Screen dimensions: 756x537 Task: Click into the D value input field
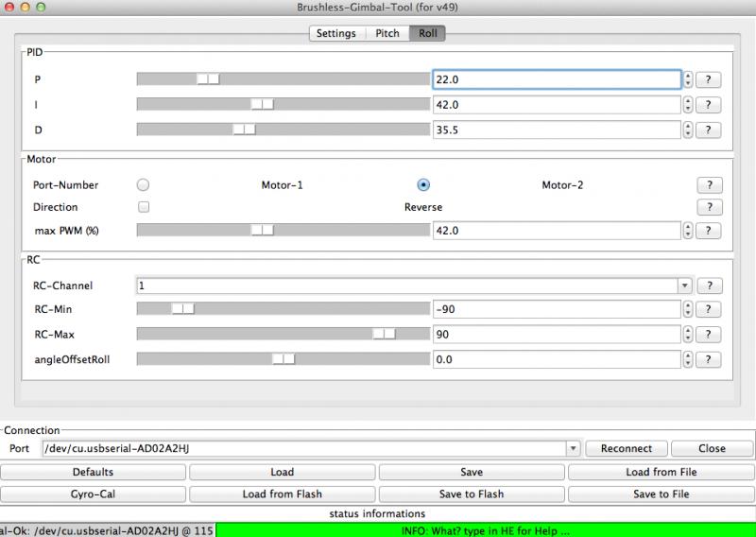click(557, 130)
